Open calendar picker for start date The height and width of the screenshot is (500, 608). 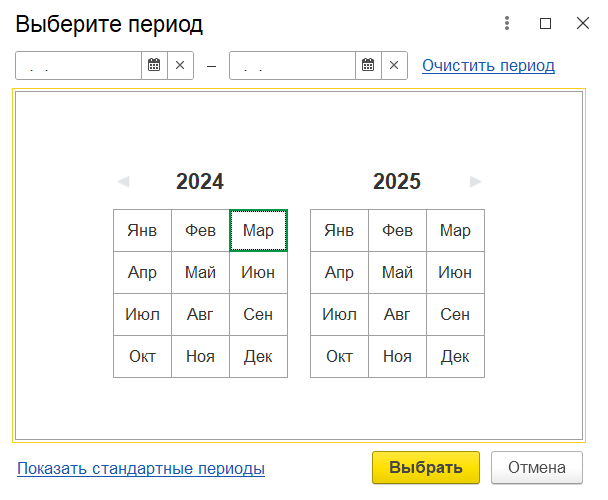point(154,65)
